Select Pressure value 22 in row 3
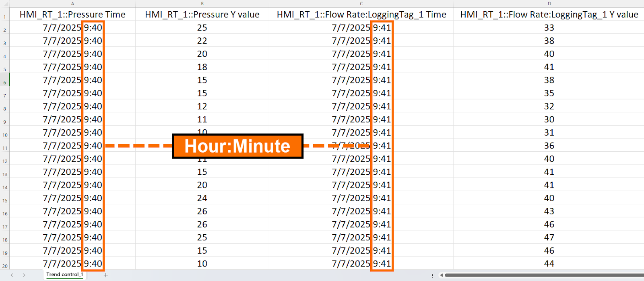644x281 pixels. click(202, 41)
